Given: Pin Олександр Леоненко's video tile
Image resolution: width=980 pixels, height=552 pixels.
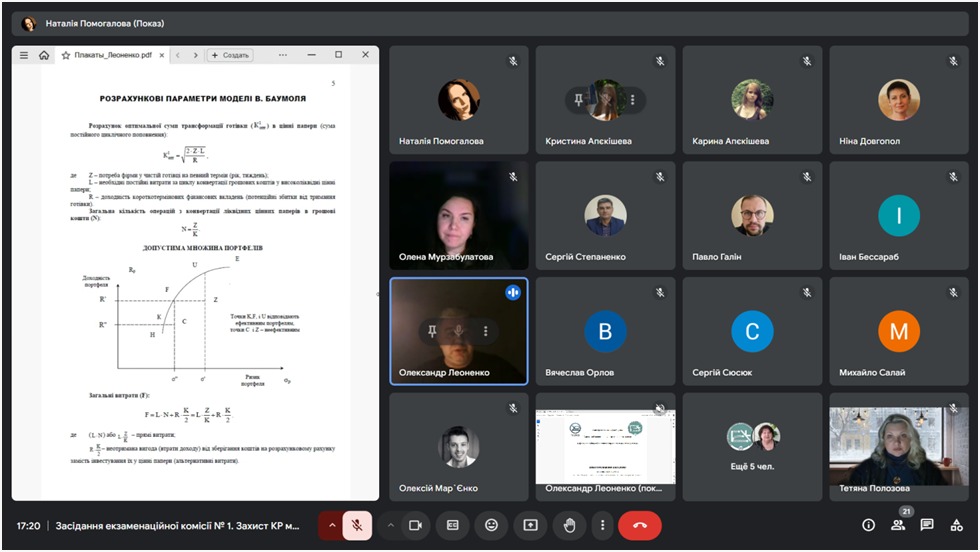Looking at the screenshot, I should (432, 331).
